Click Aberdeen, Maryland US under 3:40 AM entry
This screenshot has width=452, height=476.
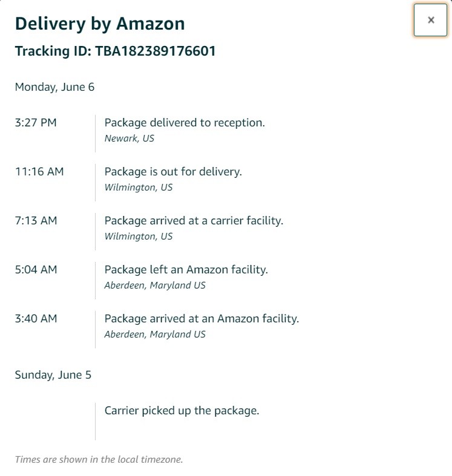(x=155, y=334)
